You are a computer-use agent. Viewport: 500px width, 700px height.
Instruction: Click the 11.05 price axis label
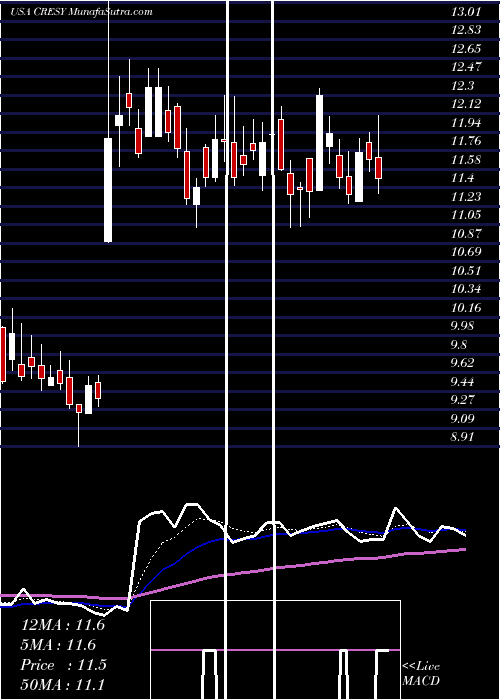(x=466, y=215)
